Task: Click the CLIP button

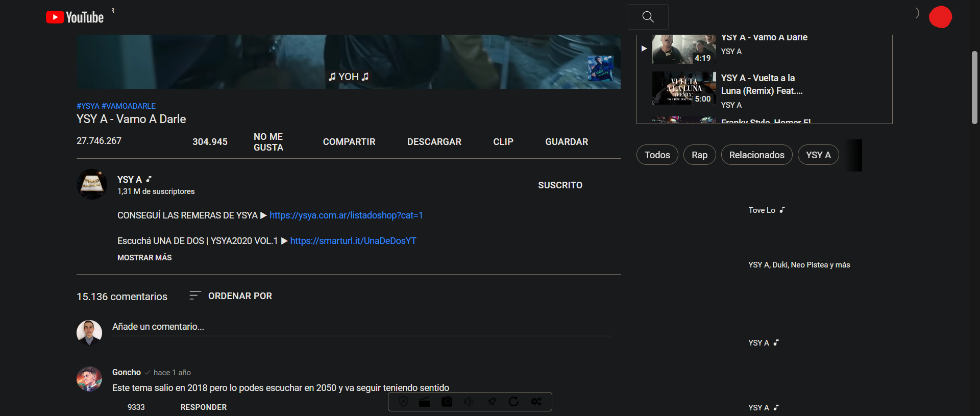Action: click(503, 142)
